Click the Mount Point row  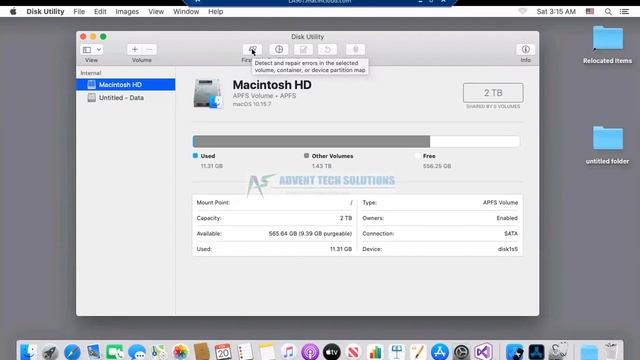[x=274, y=202]
